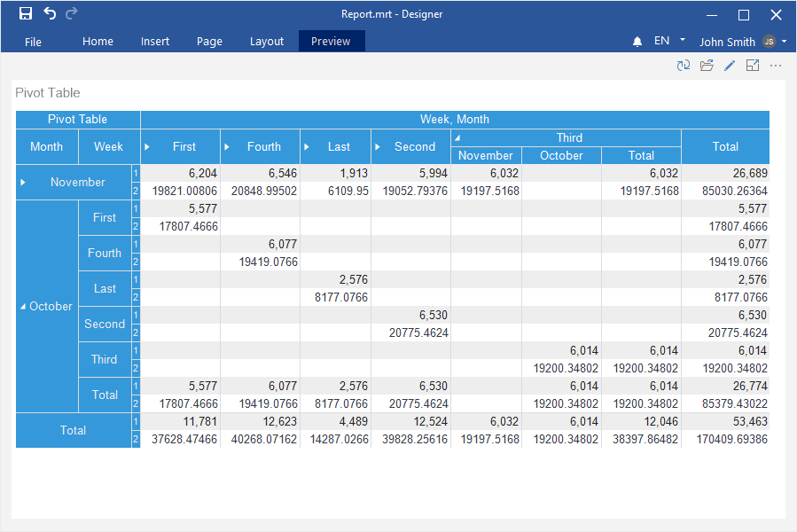Open the three-dots more options menu

pos(776,66)
